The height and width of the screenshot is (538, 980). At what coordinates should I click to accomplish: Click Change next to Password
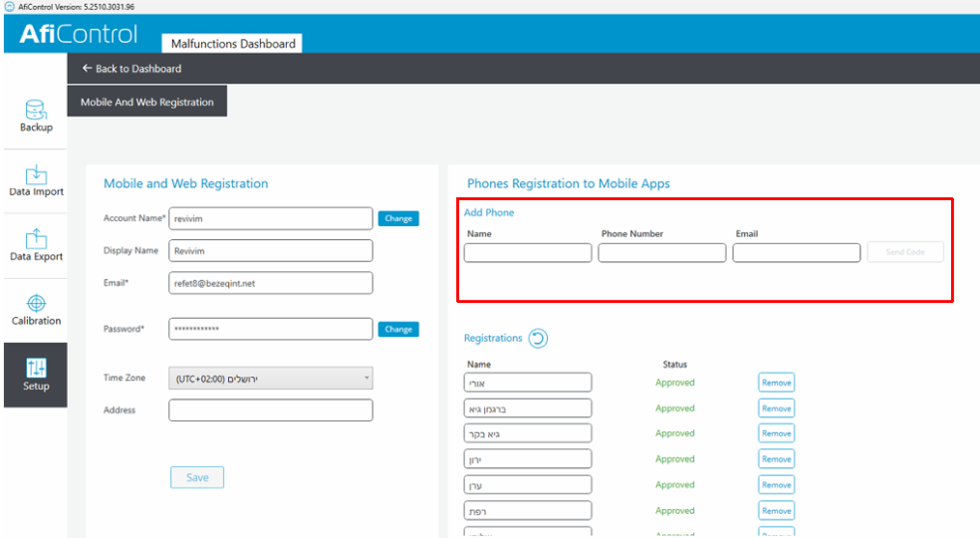[398, 329]
